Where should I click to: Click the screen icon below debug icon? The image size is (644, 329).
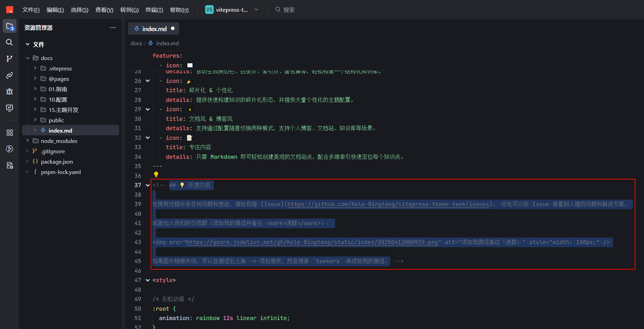[x=10, y=108]
